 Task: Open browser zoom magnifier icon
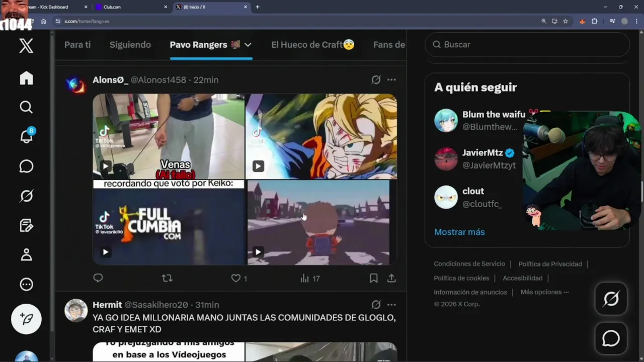pos(543,21)
